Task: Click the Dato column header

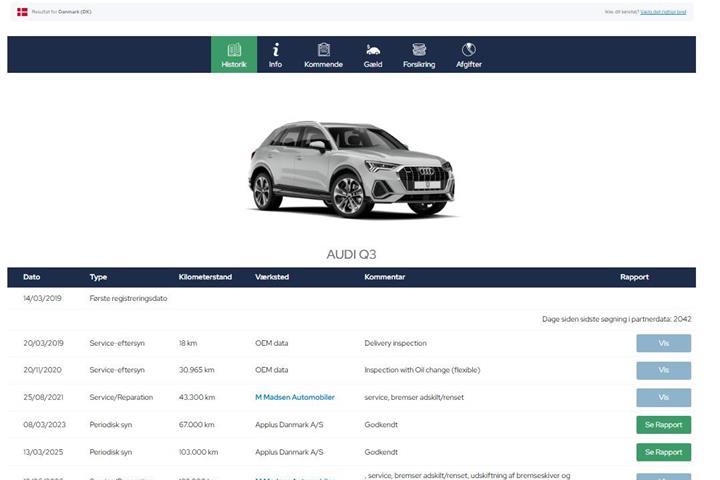Action: coord(32,277)
